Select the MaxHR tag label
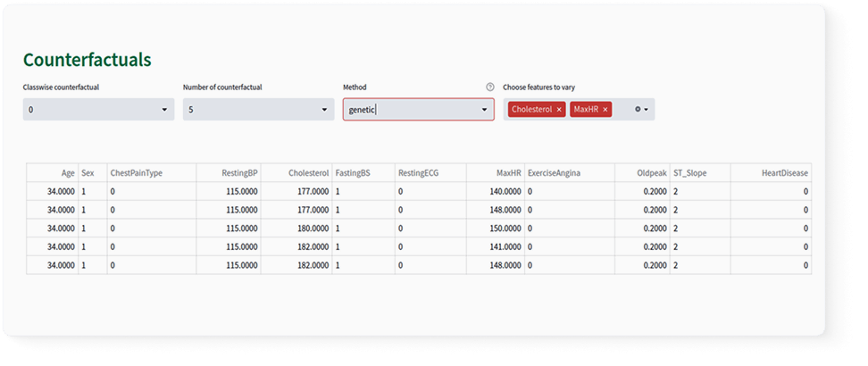 (584, 110)
